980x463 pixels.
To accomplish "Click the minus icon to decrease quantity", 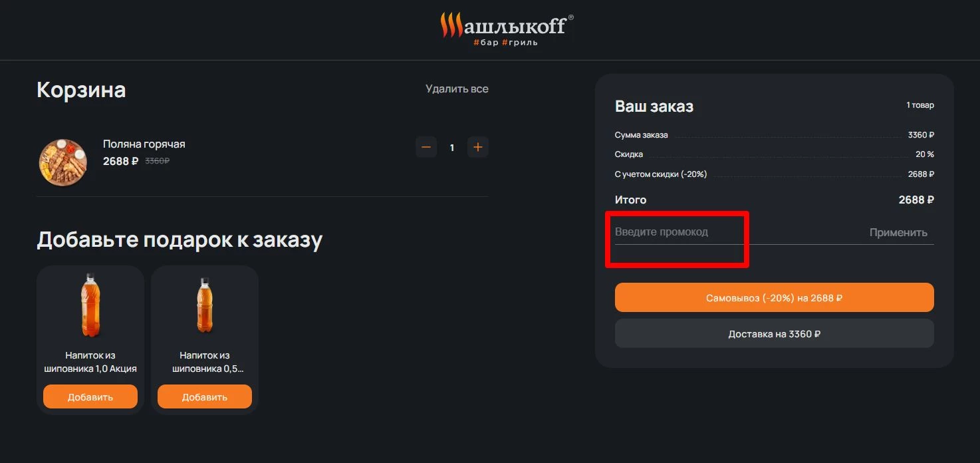I will [x=426, y=147].
